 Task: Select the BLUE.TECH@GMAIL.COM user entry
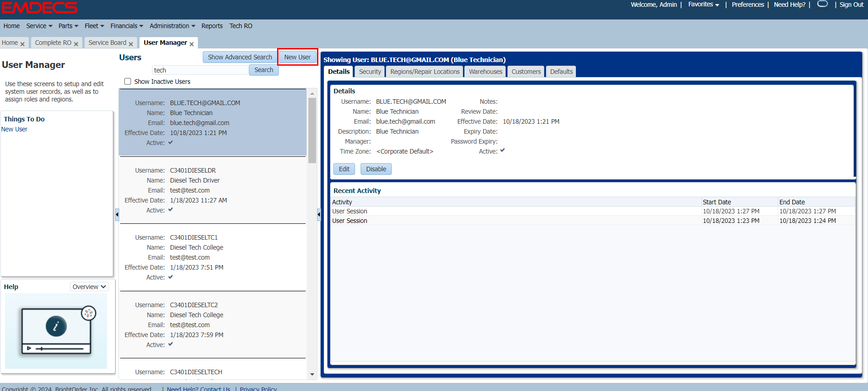[x=213, y=122]
